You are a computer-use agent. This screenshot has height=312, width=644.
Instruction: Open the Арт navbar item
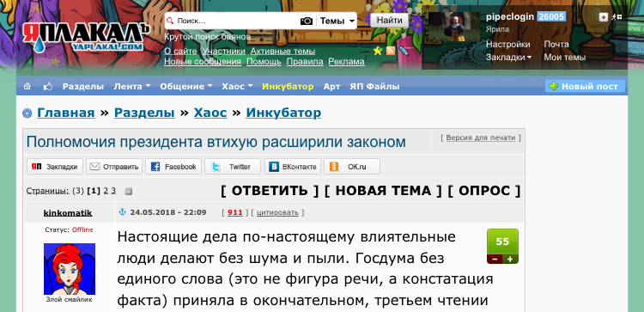pyautogui.click(x=331, y=86)
